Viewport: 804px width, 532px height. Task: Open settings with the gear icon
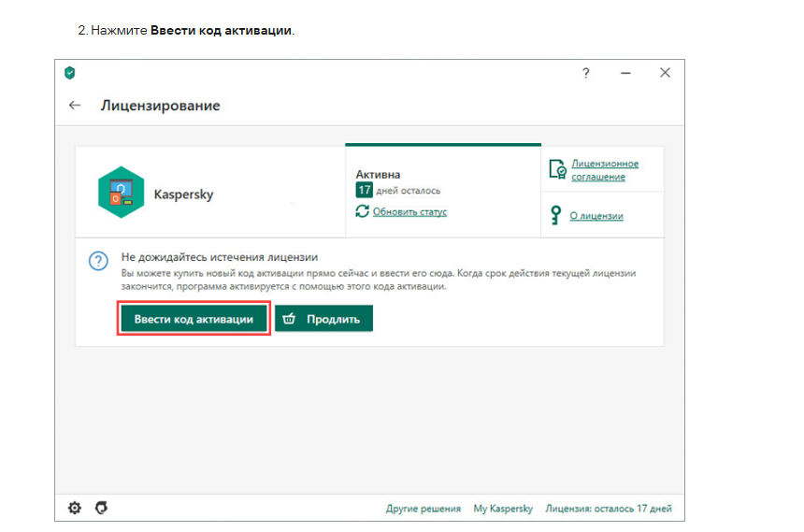pyautogui.click(x=75, y=508)
